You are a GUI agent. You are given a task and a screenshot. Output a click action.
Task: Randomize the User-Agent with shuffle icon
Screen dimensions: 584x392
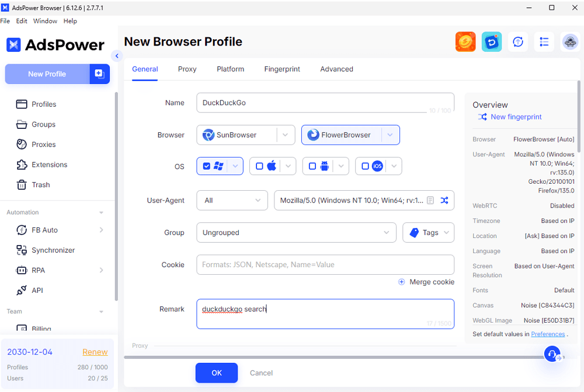coord(444,200)
